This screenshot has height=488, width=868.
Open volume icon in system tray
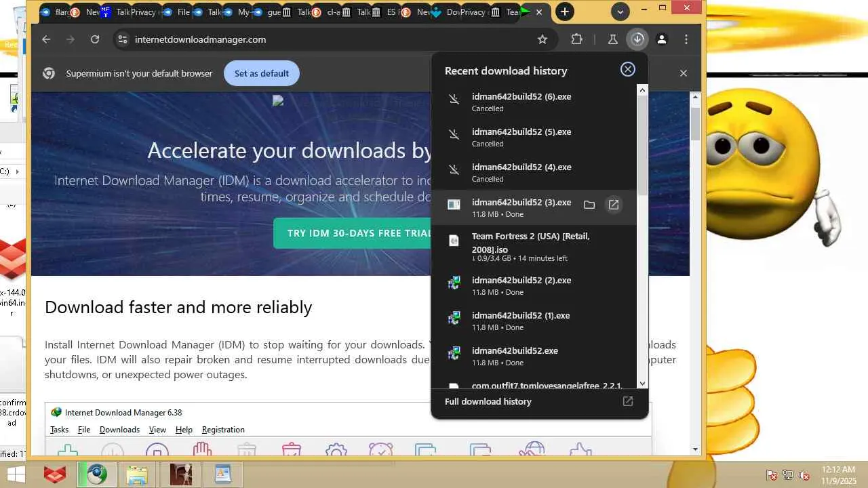(x=804, y=475)
